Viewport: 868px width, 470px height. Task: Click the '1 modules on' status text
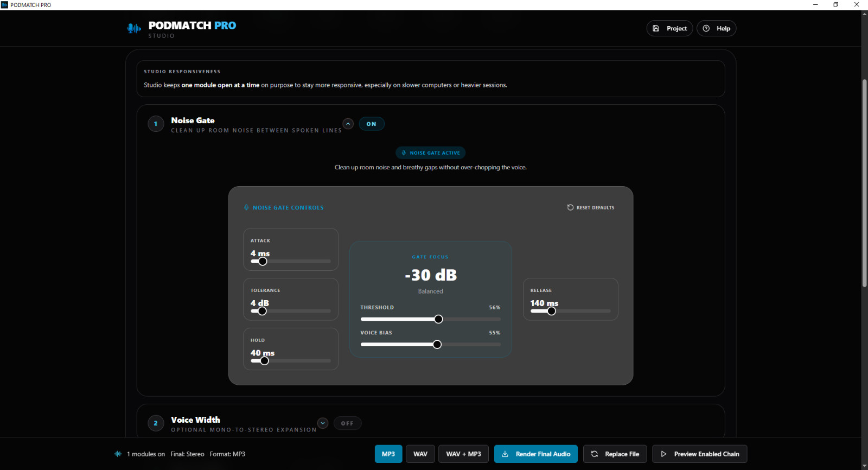(146, 454)
